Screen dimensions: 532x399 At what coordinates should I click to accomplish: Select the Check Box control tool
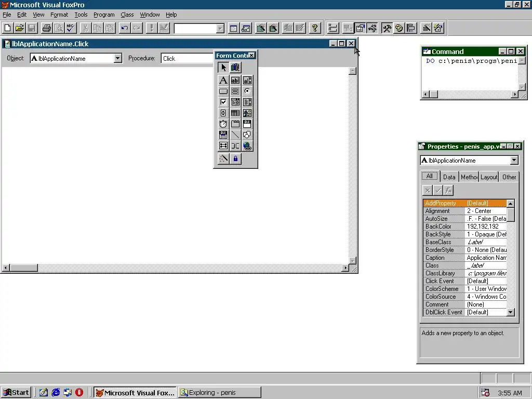point(223,102)
